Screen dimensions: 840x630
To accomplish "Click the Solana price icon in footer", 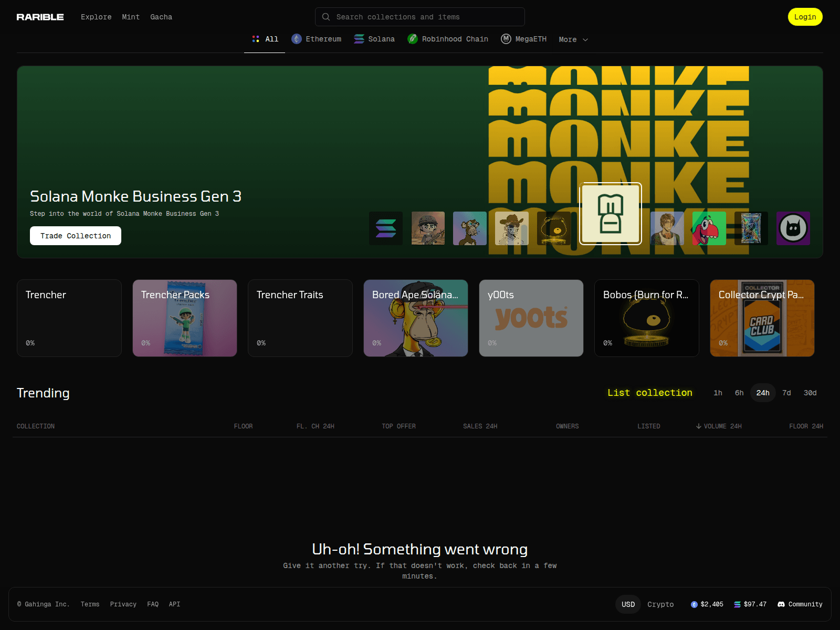I will (x=737, y=604).
